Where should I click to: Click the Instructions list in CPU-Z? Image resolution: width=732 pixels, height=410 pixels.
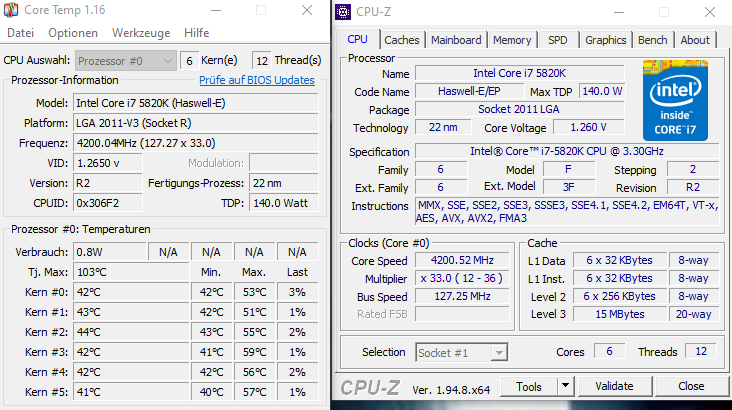pyautogui.click(x=567, y=212)
